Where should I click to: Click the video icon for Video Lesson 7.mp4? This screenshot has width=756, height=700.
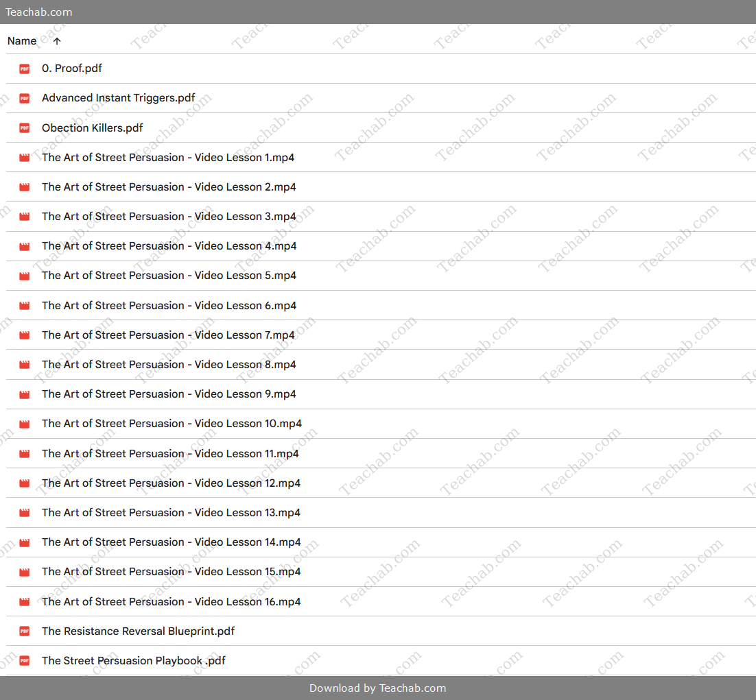(25, 335)
